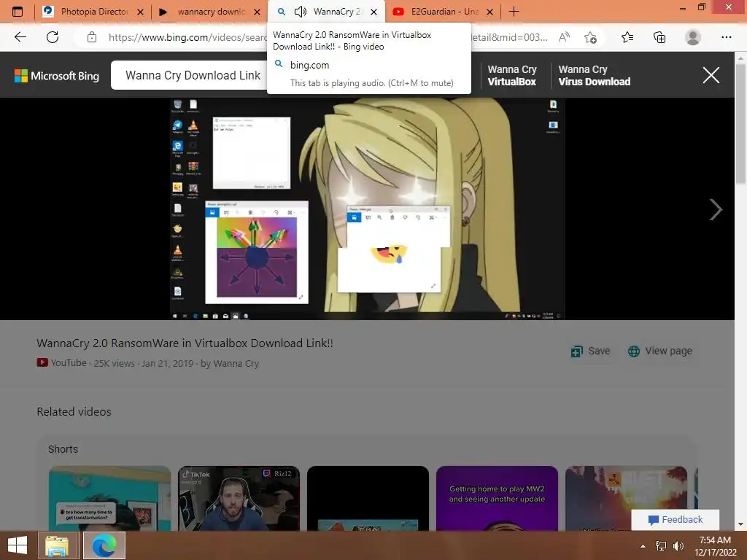
Task: Close the Photopia Director tab
Action: (140, 12)
